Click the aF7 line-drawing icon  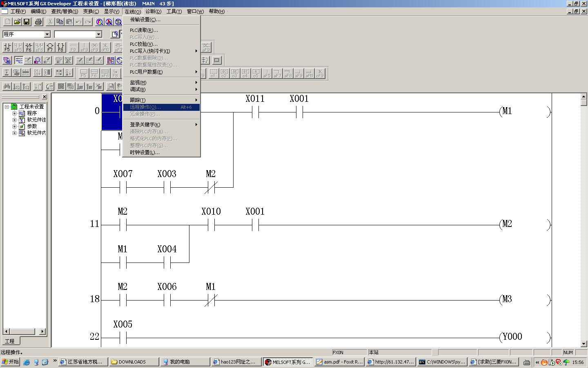click(277, 73)
